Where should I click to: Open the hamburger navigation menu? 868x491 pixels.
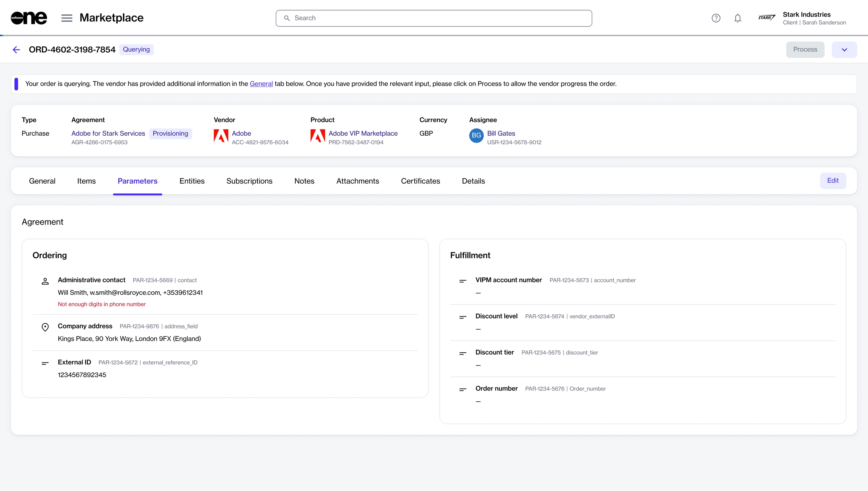[67, 18]
